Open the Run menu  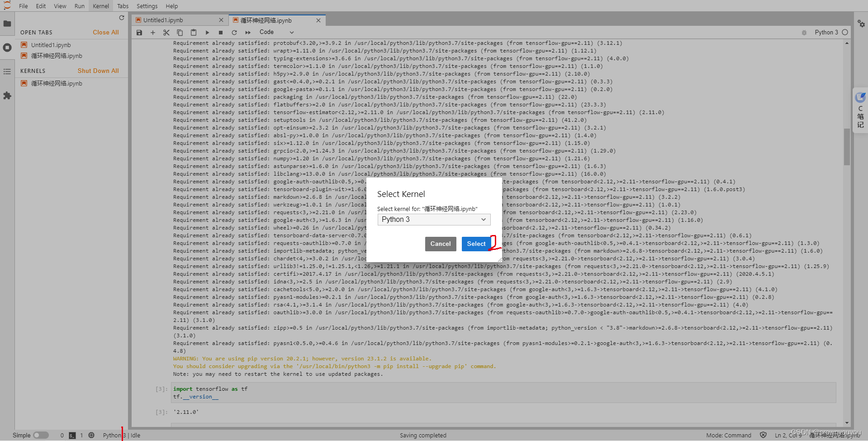pyautogui.click(x=80, y=6)
